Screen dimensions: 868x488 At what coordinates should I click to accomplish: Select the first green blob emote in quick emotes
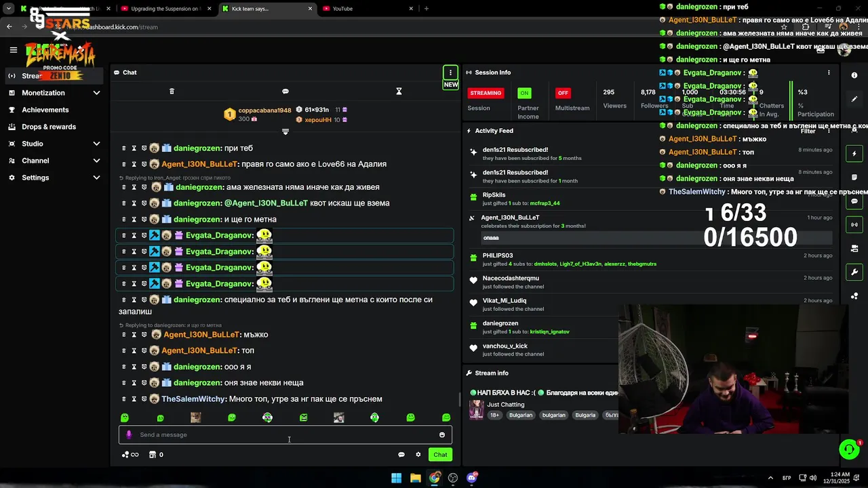pos(124,418)
